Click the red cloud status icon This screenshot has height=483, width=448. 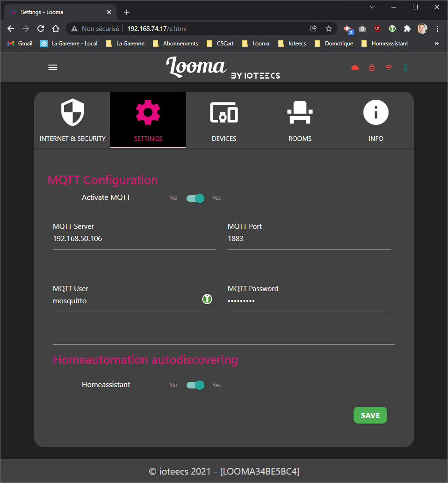point(355,67)
